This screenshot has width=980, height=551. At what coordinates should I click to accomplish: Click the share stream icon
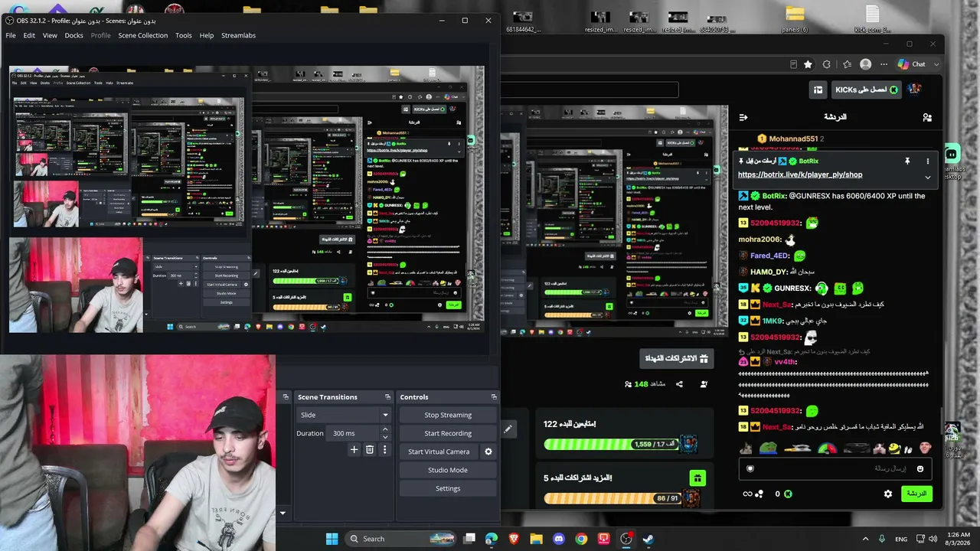coord(679,384)
